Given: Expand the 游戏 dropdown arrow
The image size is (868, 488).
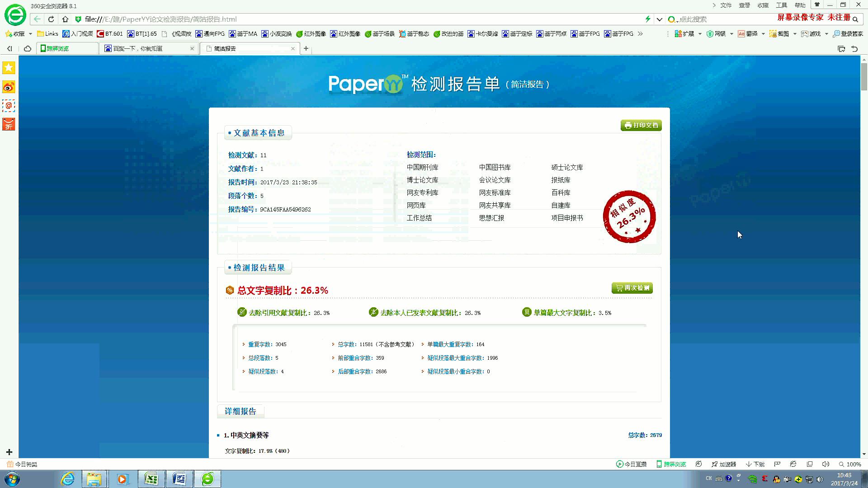Looking at the screenshot, I should point(826,34).
